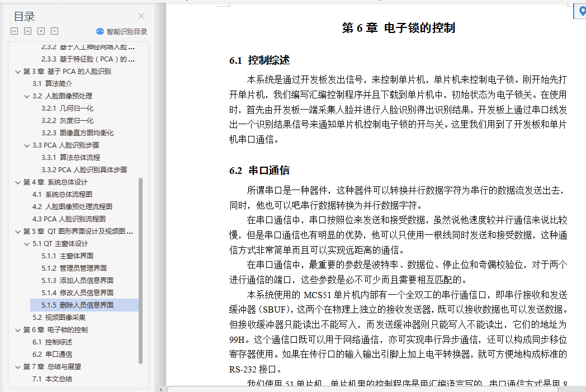Select 5.1.4 修改人员信息界面 entry

77,293
